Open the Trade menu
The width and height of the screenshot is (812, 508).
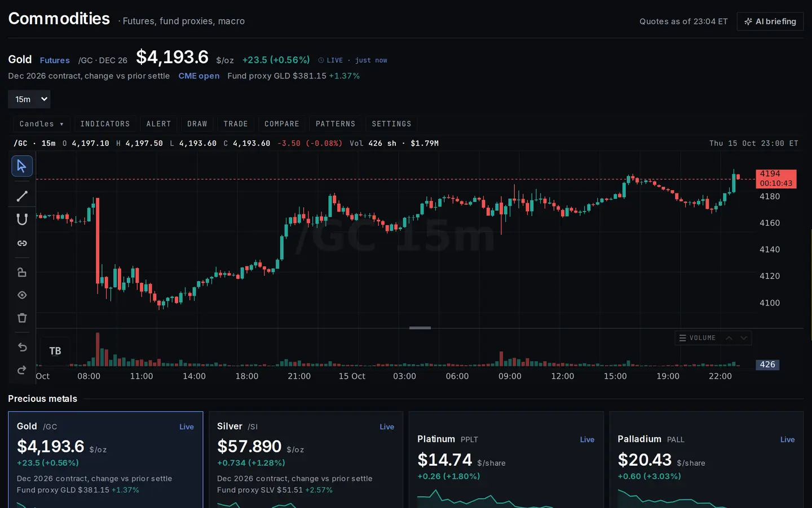point(236,124)
